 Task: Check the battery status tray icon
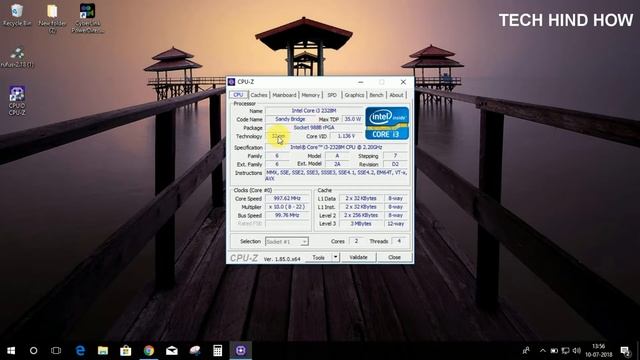[554, 350]
